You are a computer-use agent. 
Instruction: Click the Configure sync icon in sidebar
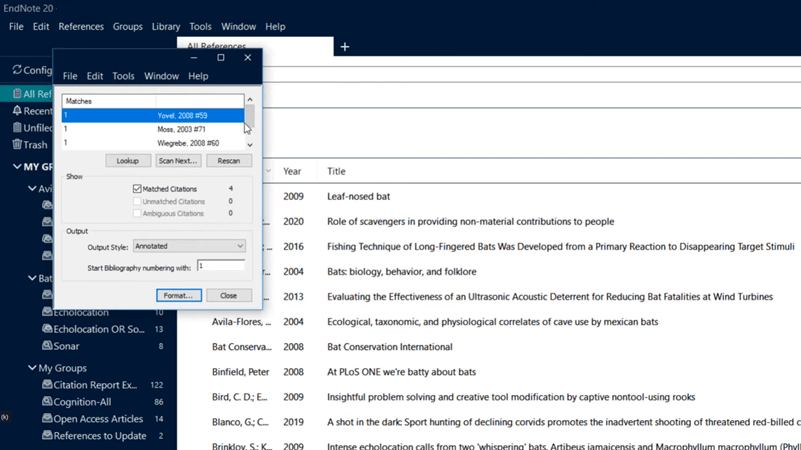[17, 69]
